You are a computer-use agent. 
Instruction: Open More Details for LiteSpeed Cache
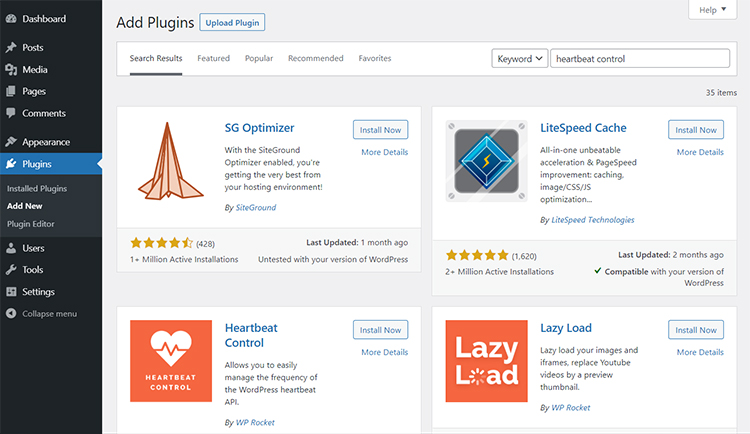[x=700, y=152]
